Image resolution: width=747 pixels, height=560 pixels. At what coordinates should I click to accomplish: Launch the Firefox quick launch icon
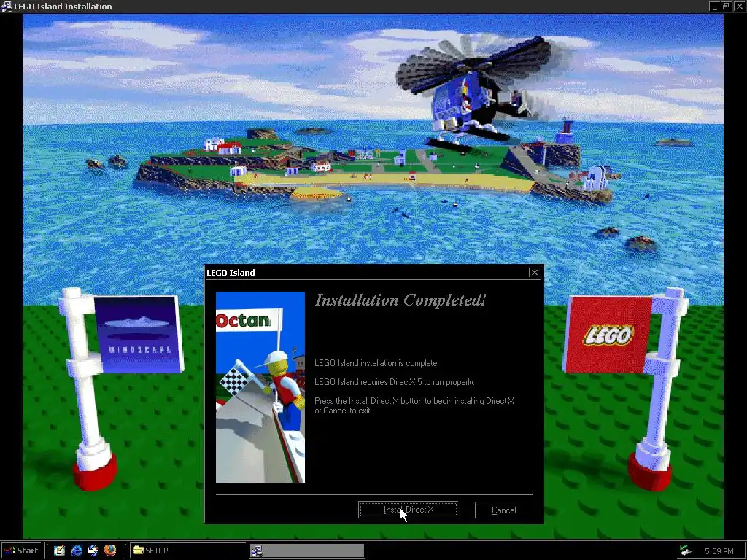pyautogui.click(x=110, y=551)
